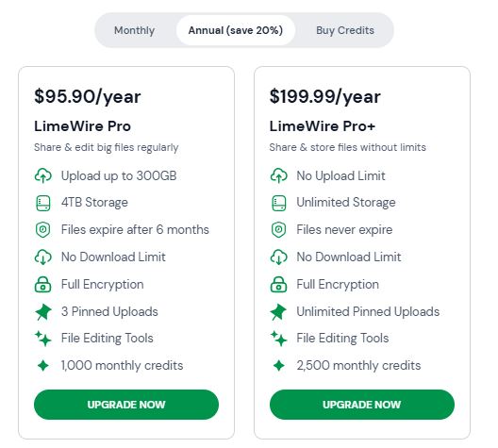Click the diamond icon beside 2,500 monthly credits
The width and height of the screenshot is (498, 448).
click(x=278, y=365)
